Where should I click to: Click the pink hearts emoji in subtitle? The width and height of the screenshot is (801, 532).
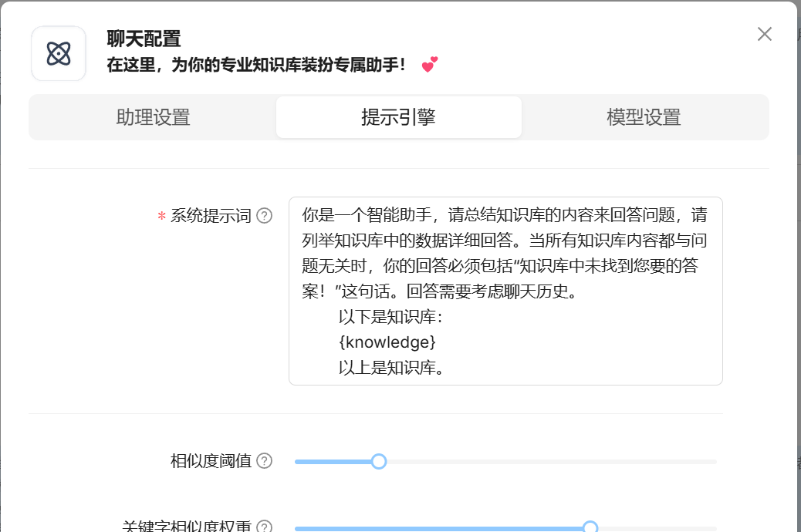click(x=430, y=65)
